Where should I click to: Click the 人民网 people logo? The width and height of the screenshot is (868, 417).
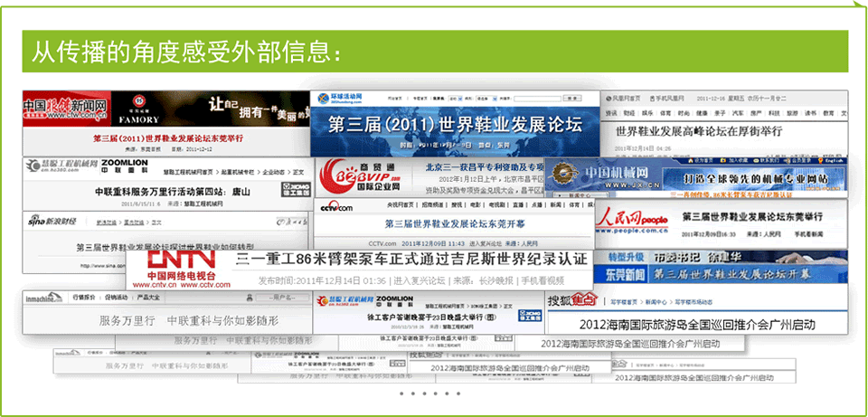tap(632, 222)
